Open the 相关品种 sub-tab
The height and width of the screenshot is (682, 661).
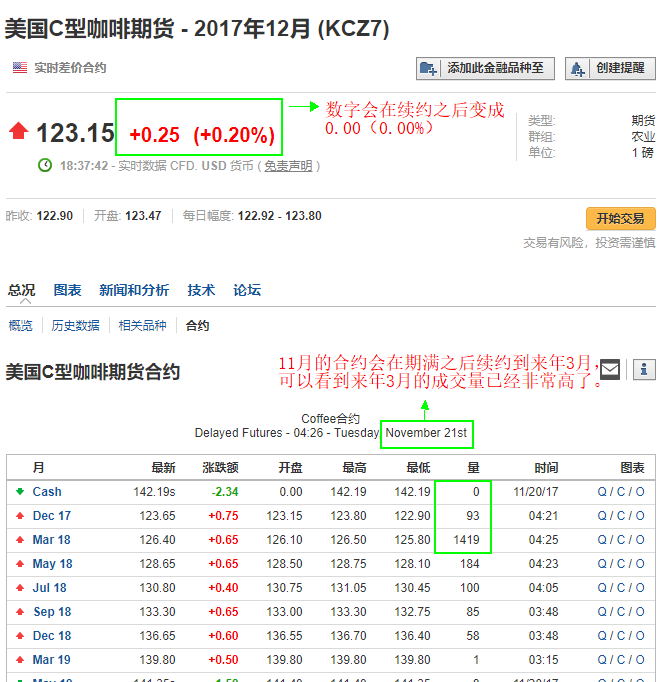143,325
